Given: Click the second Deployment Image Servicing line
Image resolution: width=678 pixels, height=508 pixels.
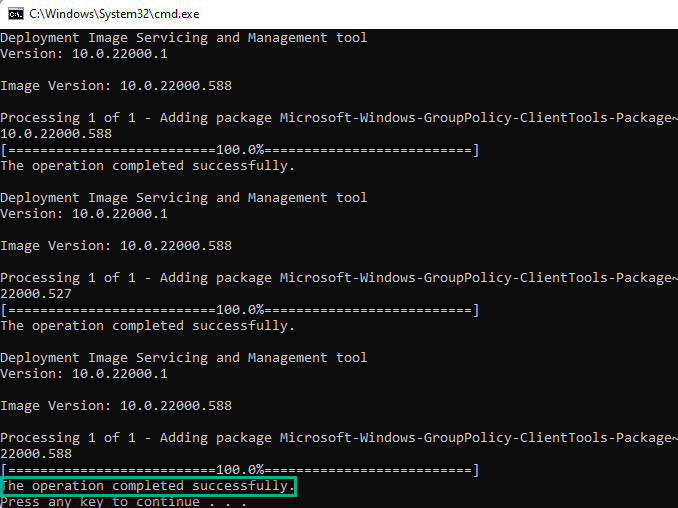Looking at the screenshot, I should [x=183, y=198].
